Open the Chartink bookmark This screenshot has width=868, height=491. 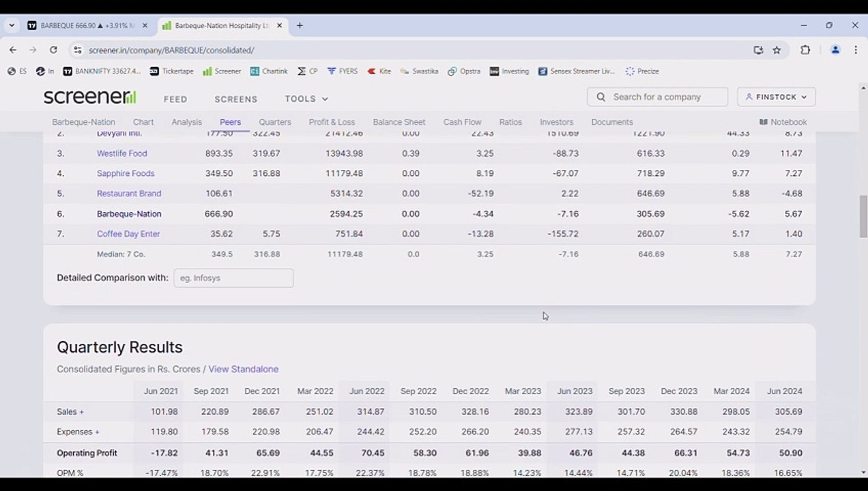(x=269, y=71)
